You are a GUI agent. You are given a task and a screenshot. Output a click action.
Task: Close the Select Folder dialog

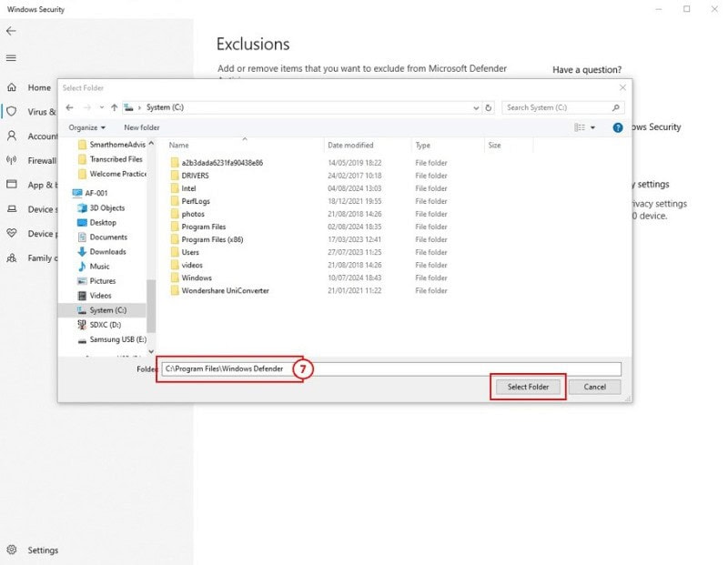coord(622,87)
